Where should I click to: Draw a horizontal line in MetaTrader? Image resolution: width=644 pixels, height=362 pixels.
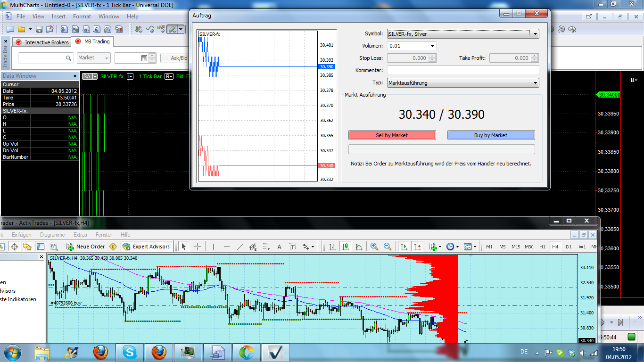(x=226, y=247)
